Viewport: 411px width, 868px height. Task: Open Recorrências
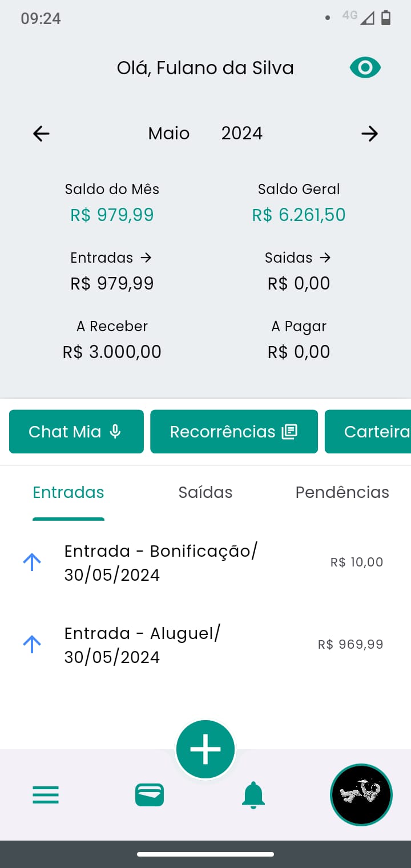[x=234, y=432]
